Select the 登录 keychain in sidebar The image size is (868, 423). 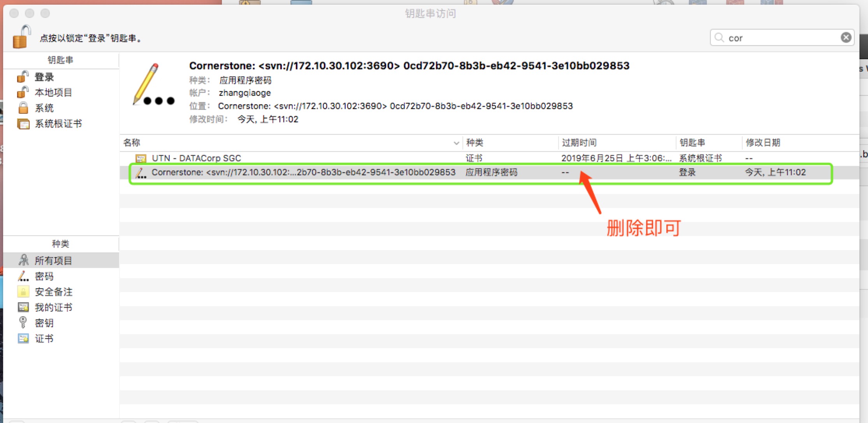[x=61, y=77]
